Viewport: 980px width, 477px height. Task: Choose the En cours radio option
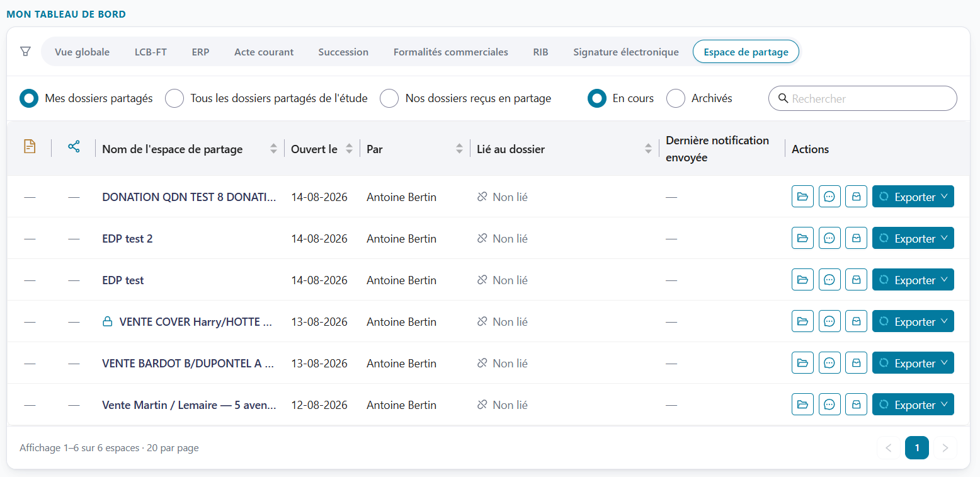597,98
